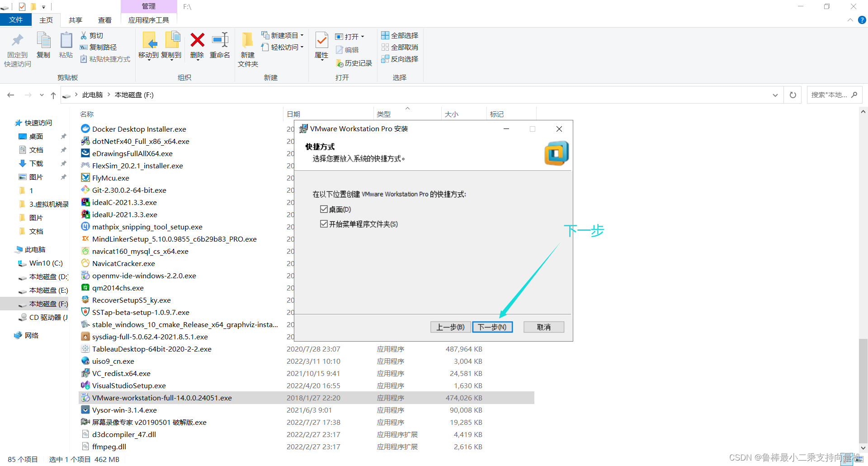Select Local Disk (D:) in tree

pyautogui.click(x=48, y=276)
